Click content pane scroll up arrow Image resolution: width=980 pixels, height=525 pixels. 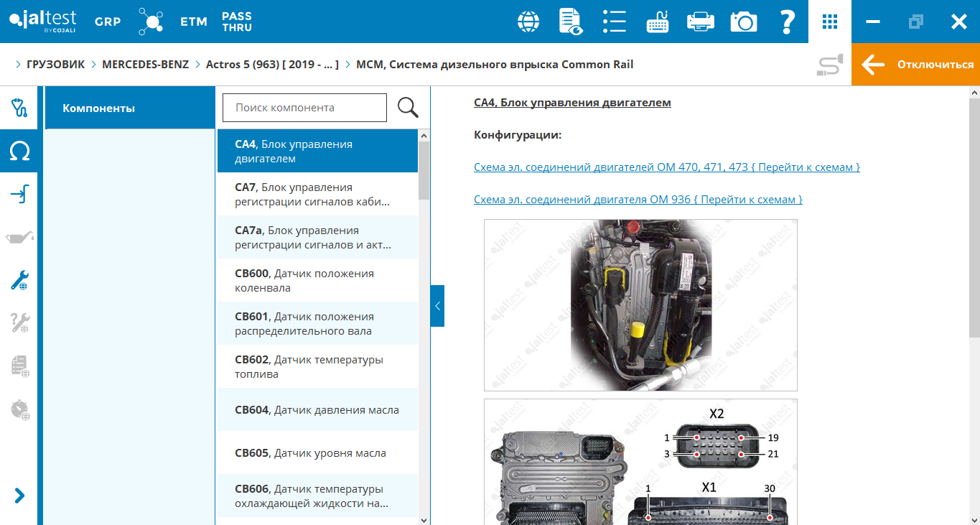(974, 93)
